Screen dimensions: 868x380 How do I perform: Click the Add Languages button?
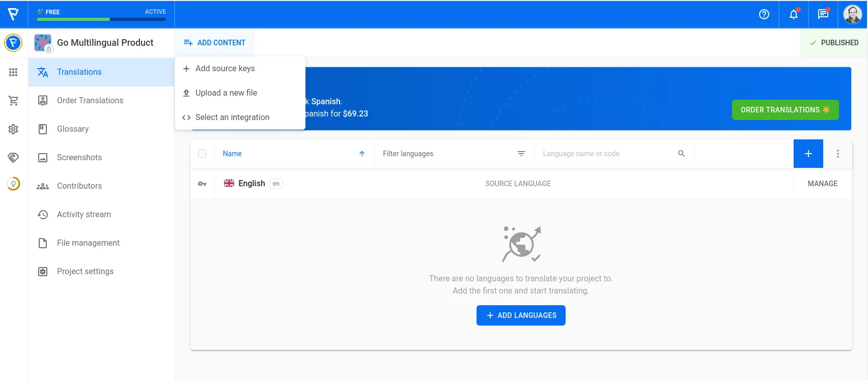(521, 315)
